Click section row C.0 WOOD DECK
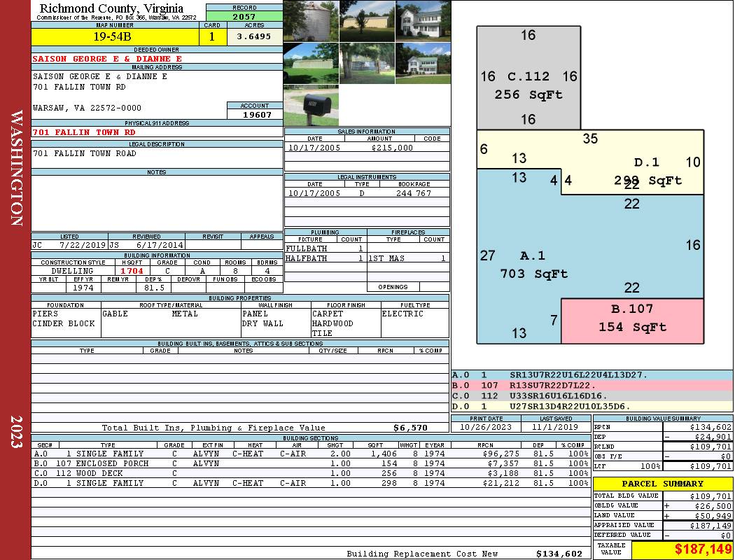The width and height of the screenshot is (735, 560). click(x=309, y=473)
